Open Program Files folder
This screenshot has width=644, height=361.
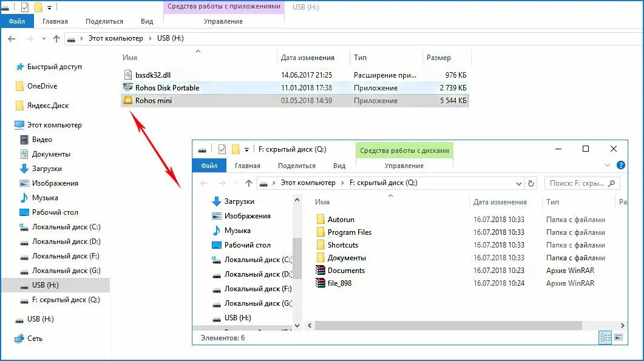pyautogui.click(x=350, y=232)
